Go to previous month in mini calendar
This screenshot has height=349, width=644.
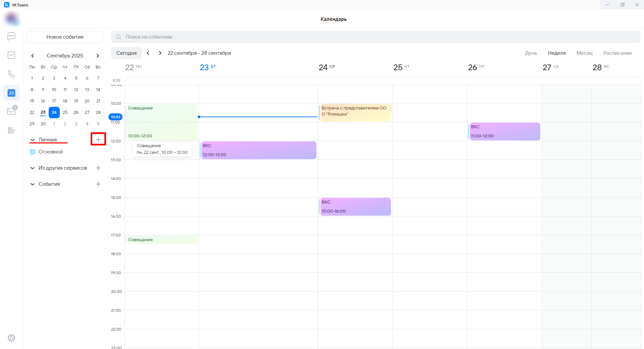[33, 56]
